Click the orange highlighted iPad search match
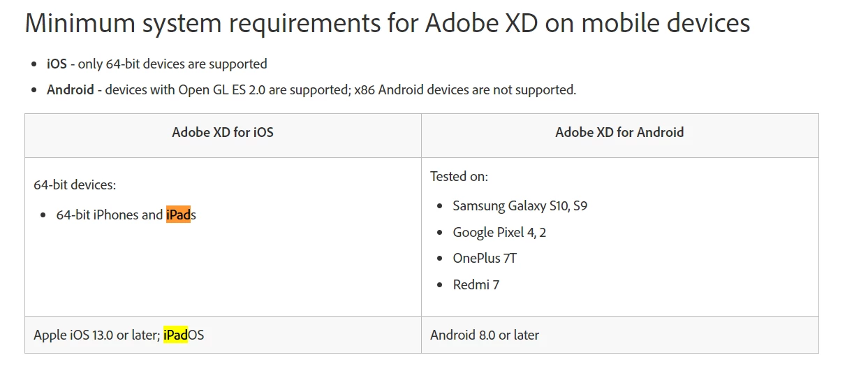 (178, 215)
